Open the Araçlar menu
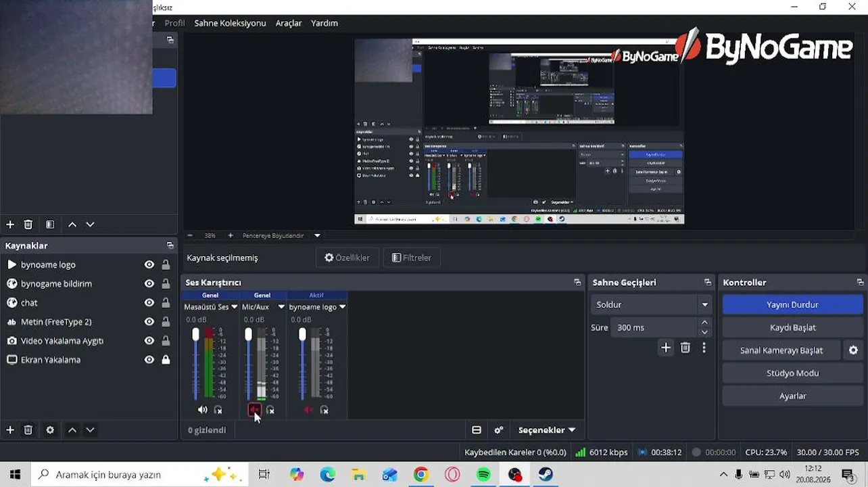The image size is (868, 487). click(289, 23)
